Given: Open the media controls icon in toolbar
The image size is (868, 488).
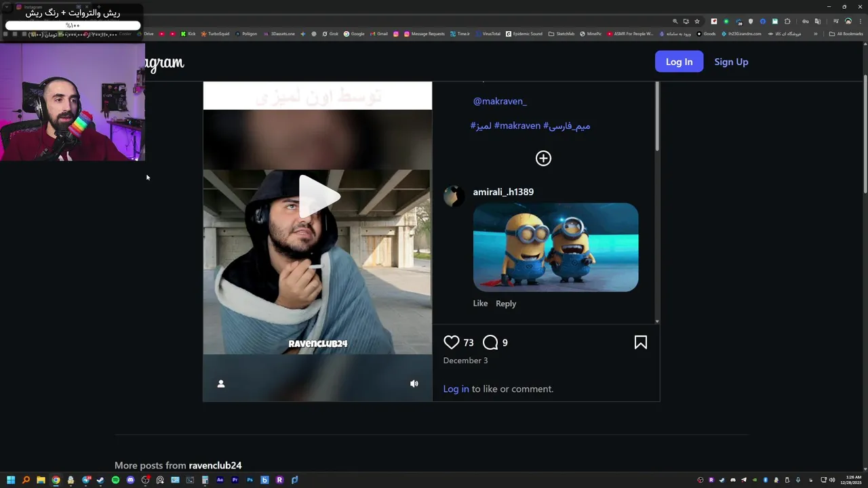Looking at the screenshot, I should (836, 21).
